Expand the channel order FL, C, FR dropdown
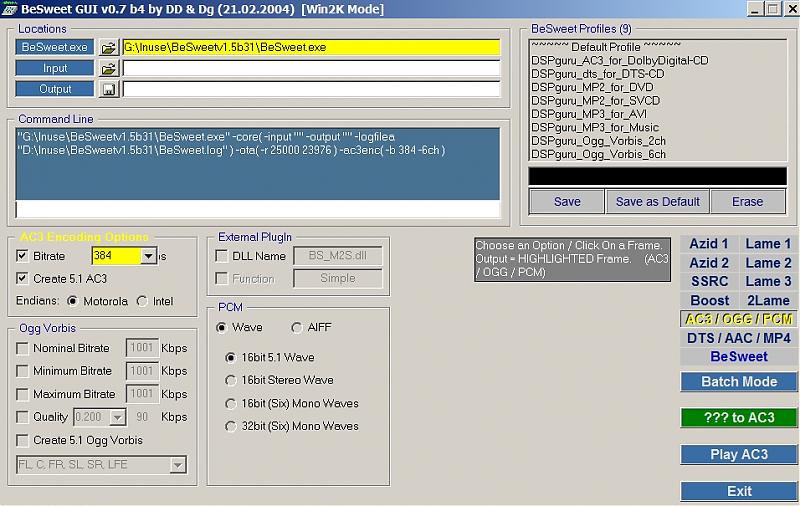This screenshot has height=506, width=800. (x=178, y=465)
